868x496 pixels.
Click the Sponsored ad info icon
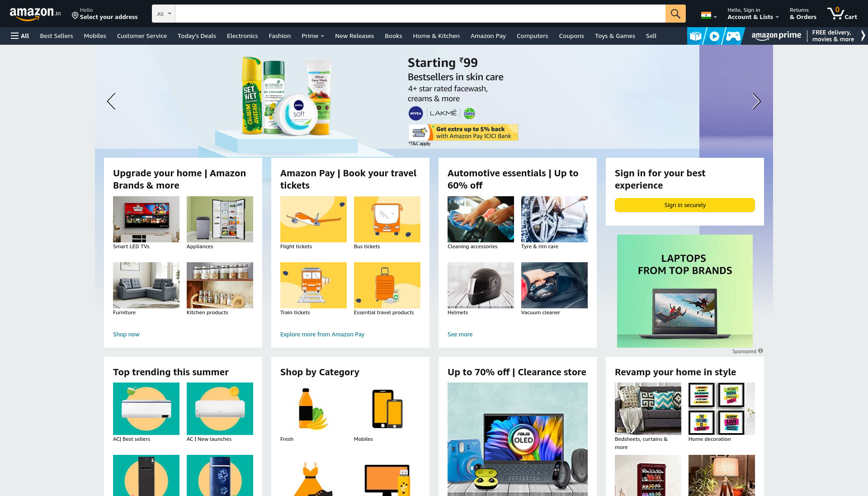761,351
